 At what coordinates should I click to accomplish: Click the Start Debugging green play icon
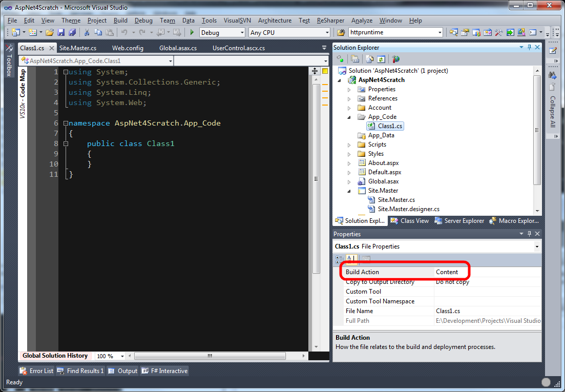point(192,32)
